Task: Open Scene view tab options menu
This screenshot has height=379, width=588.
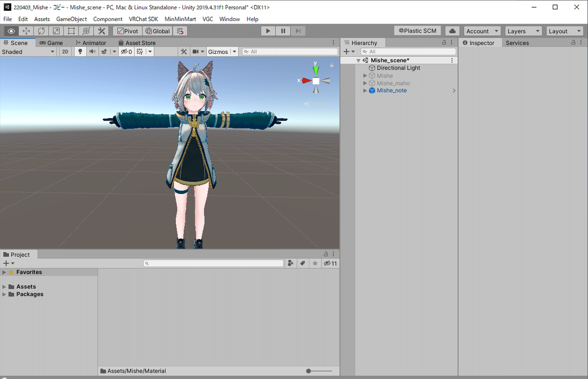Action: 334,43
